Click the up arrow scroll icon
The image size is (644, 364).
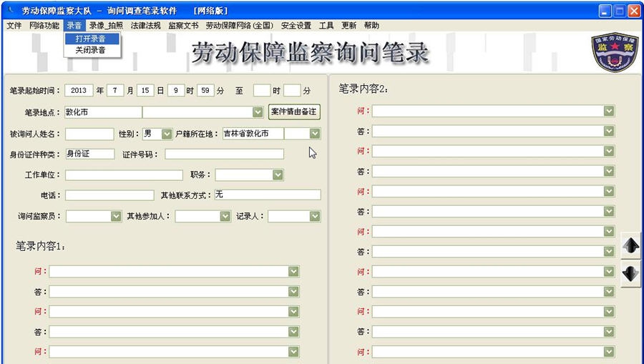tap(630, 246)
